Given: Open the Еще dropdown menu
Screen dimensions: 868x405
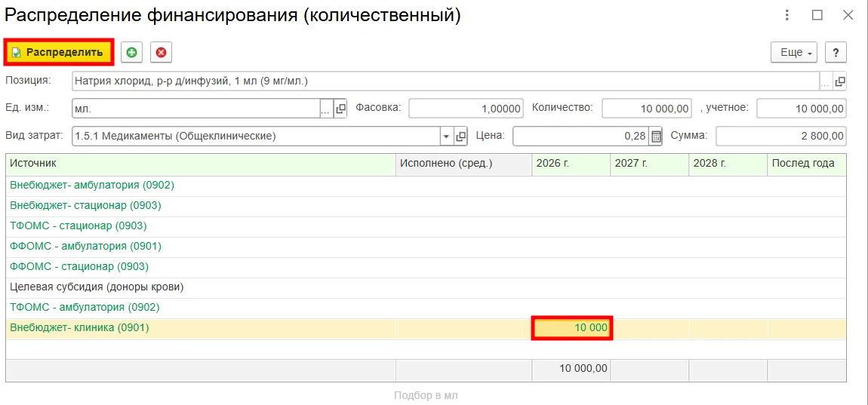Looking at the screenshot, I should (794, 53).
